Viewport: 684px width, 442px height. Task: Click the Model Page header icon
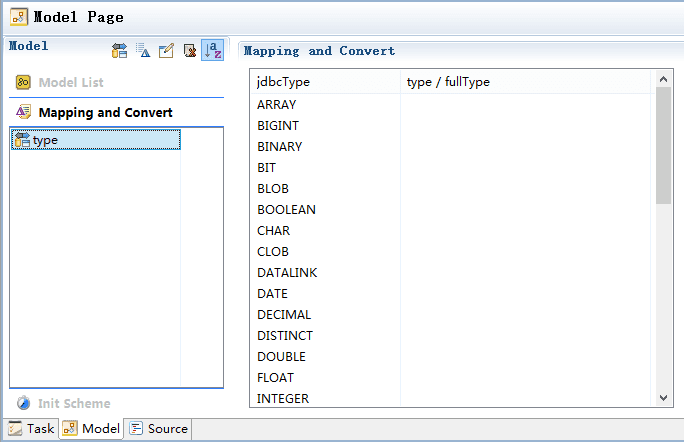point(19,17)
